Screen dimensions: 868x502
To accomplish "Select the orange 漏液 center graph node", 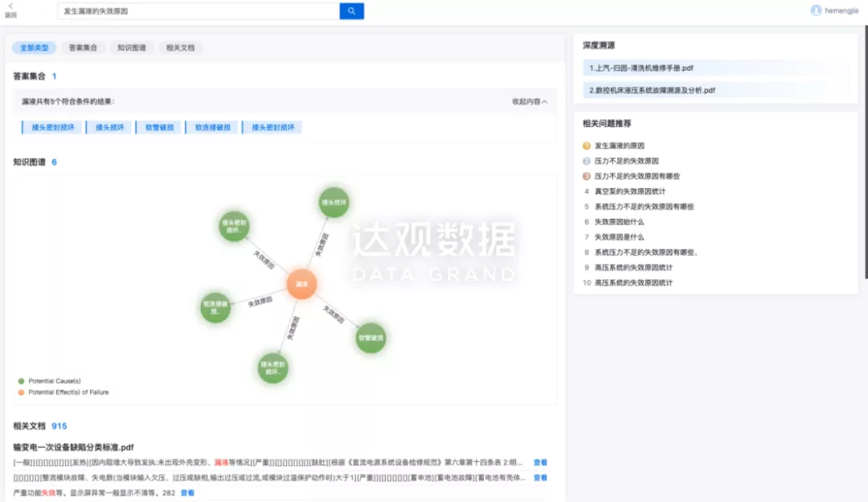I will (302, 284).
